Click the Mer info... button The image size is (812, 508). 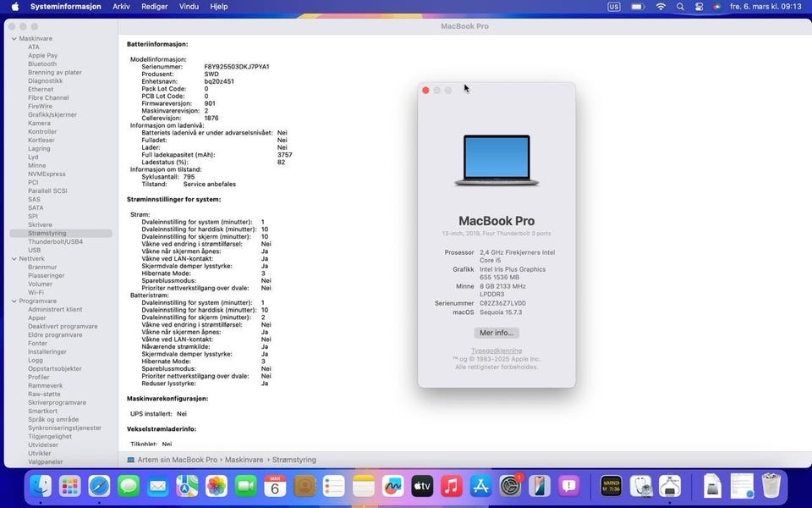[x=497, y=333]
